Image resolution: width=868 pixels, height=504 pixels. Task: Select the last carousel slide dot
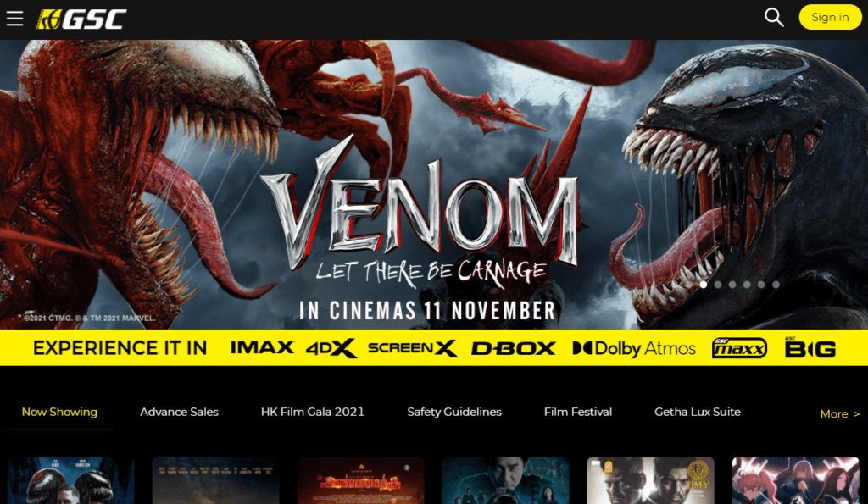coord(776,285)
